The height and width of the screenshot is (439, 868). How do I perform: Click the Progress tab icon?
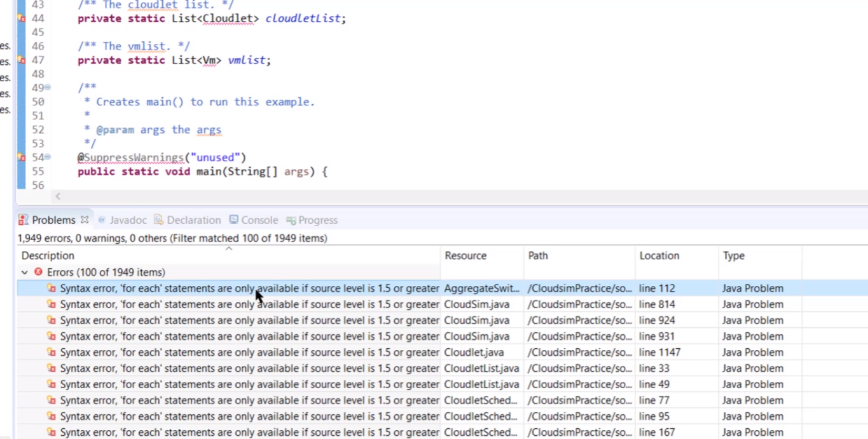point(291,220)
